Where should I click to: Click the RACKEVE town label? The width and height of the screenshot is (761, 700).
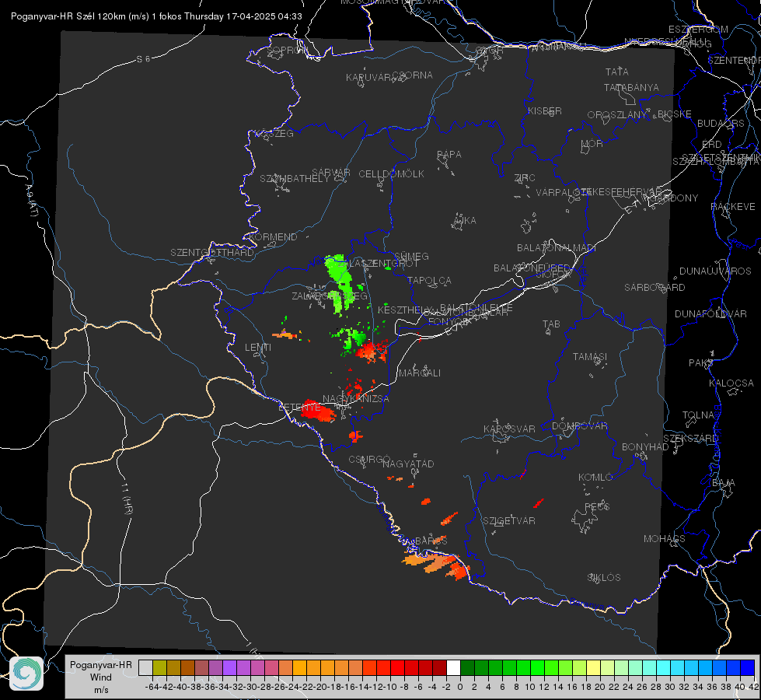[x=733, y=207]
